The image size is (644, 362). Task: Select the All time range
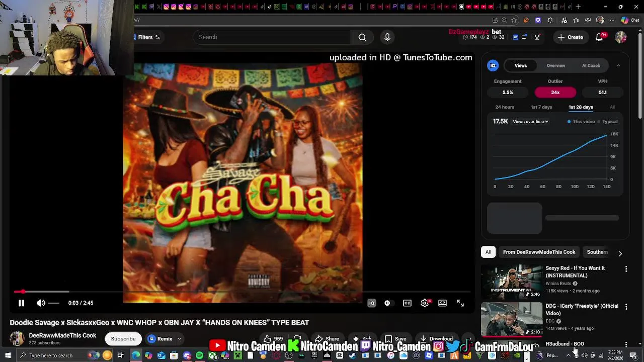pos(612,107)
